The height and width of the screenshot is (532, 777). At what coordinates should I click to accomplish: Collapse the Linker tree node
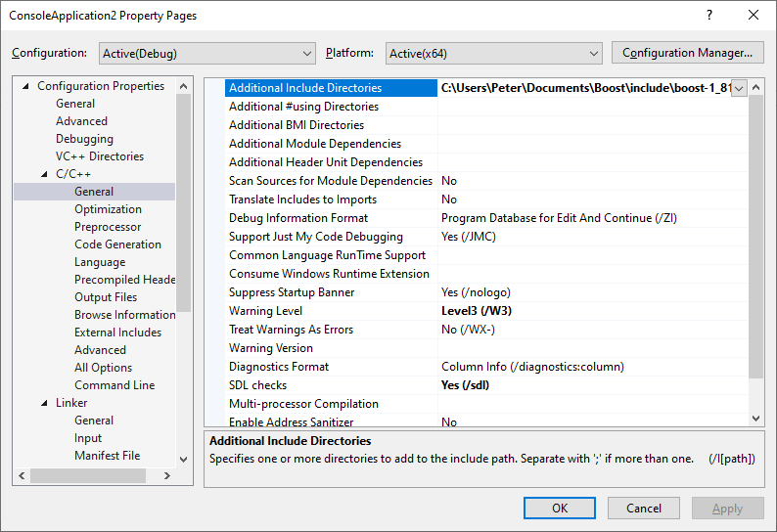(x=45, y=403)
